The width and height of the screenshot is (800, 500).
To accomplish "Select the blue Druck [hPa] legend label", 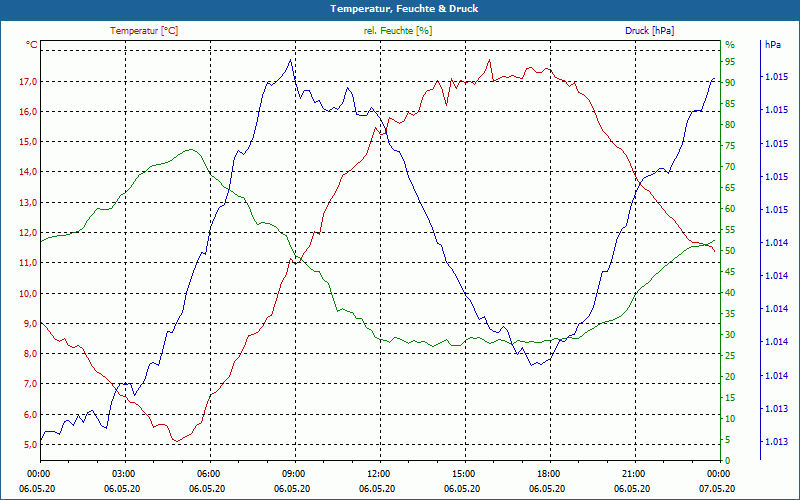I will tap(649, 31).
